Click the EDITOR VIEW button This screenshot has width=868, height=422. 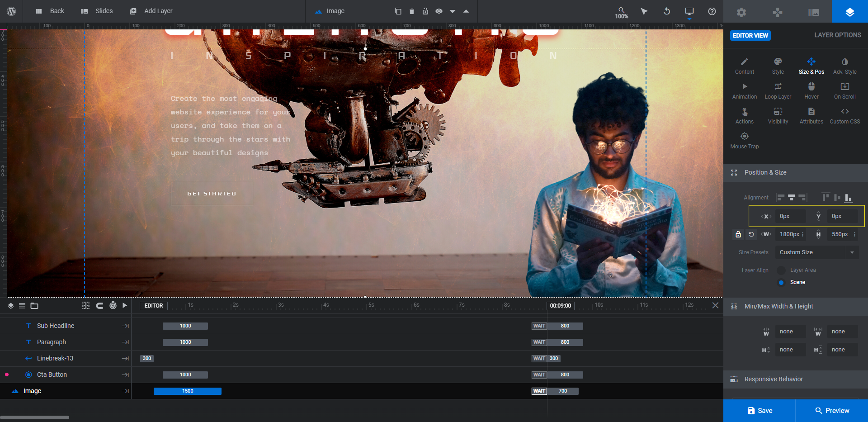750,35
